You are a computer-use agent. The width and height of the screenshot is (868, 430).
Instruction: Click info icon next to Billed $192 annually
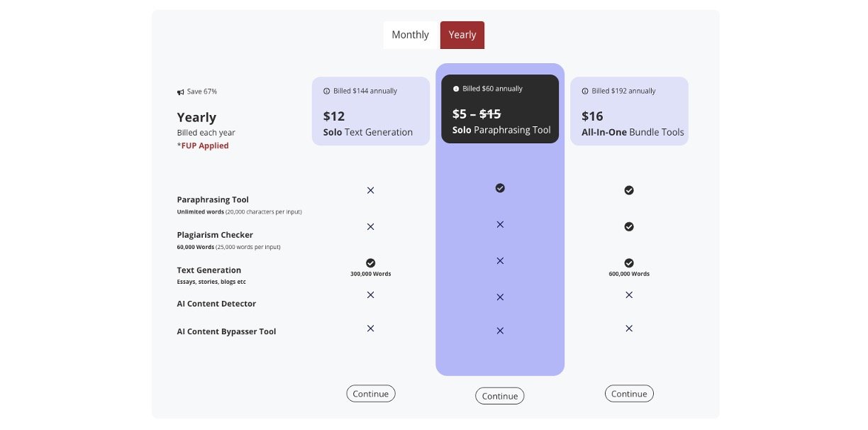click(585, 92)
